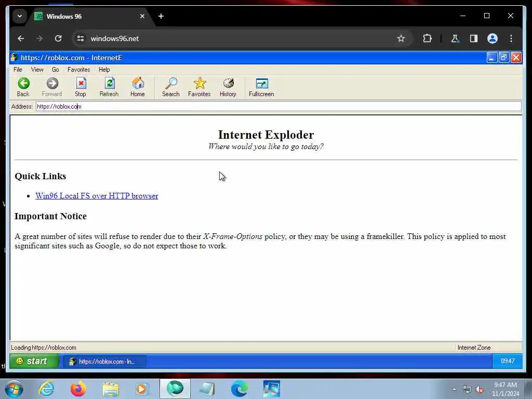Open Chrome Labs flask icon
The height and width of the screenshot is (399, 532).
(x=455, y=38)
